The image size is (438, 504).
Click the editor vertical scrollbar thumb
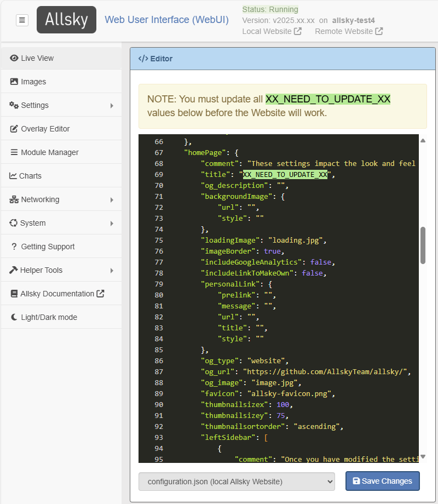tap(423, 245)
